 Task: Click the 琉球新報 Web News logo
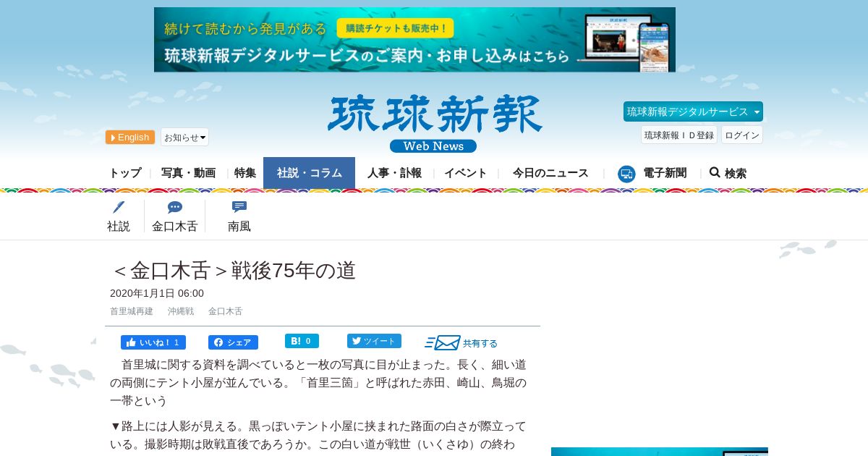tap(434, 124)
